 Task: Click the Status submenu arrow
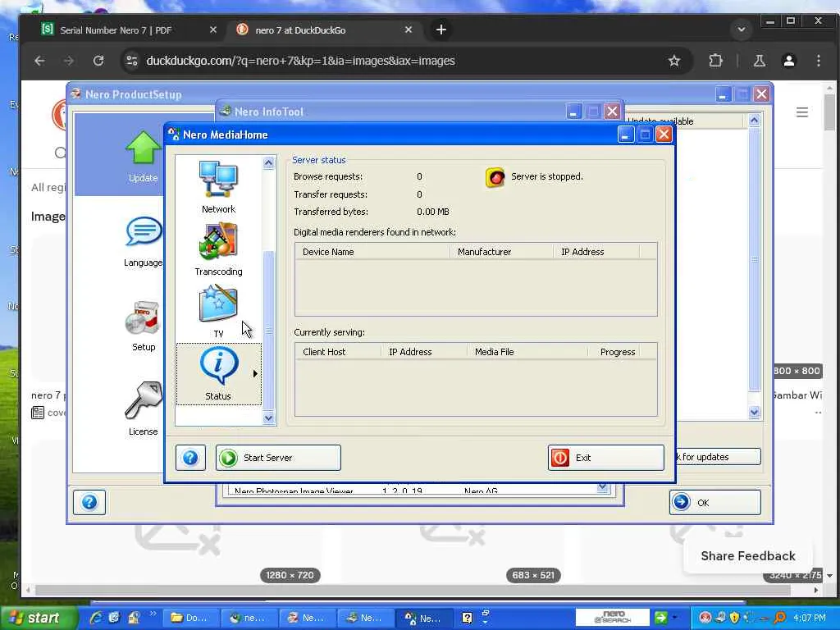pyautogui.click(x=256, y=373)
